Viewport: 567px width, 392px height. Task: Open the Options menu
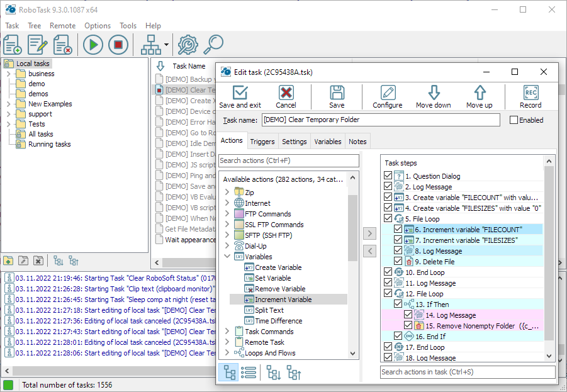coord(98,26)
